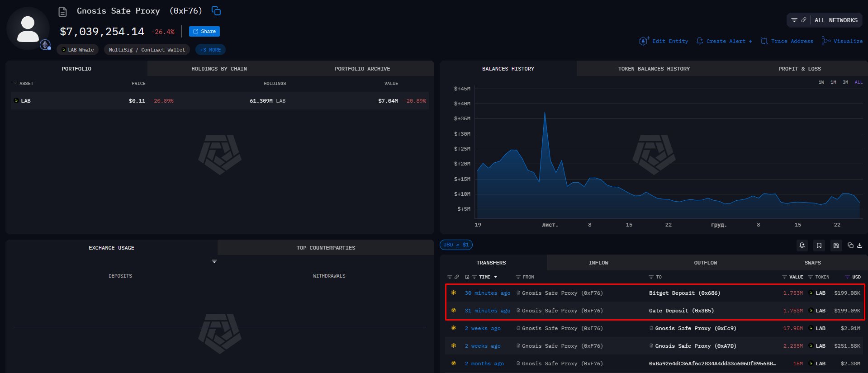This screenshot has height=373, width=868.
Task: Click the copy icon beside download icon
Action: [850, 246]
